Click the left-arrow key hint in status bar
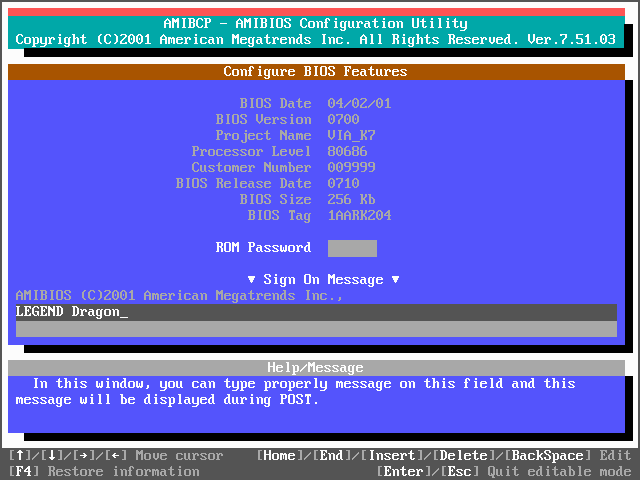 116,456
